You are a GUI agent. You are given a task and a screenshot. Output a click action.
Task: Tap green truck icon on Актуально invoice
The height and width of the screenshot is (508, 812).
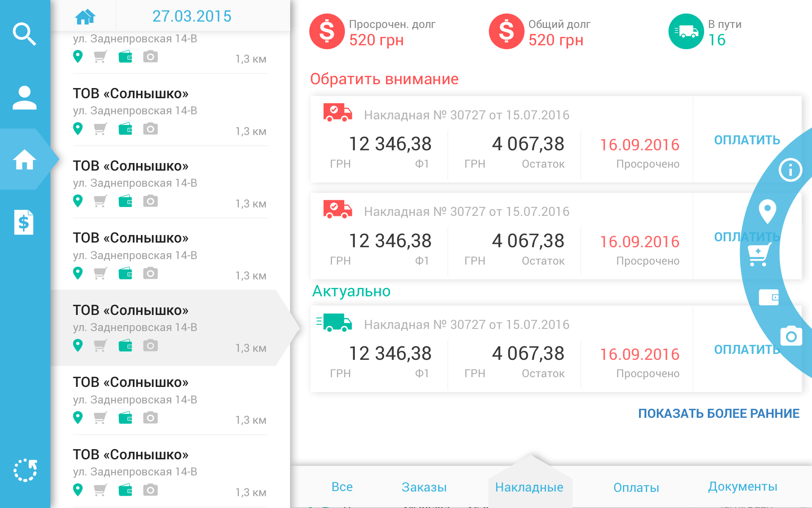pyautogui.click(x=334, y=323)
